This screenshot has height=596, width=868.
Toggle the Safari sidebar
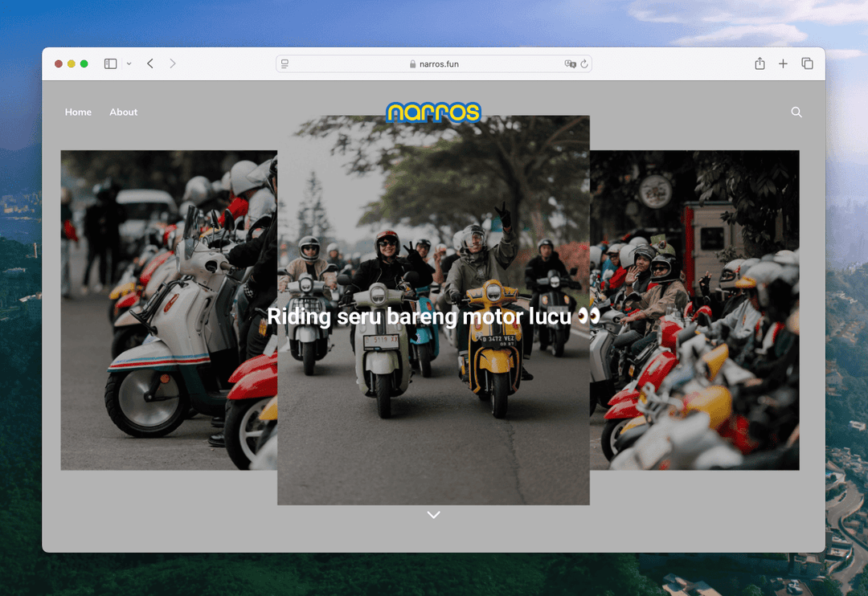pyautogui.click(x=111, y=64)
